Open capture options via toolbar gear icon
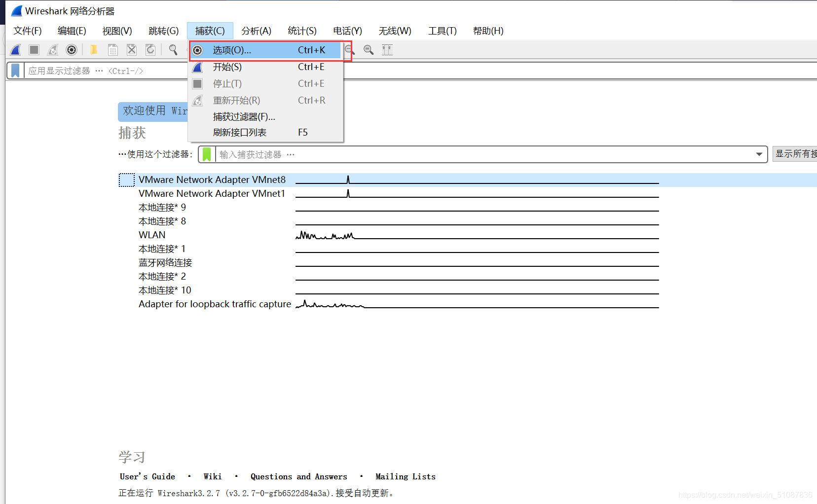 [x=72, y=50]
